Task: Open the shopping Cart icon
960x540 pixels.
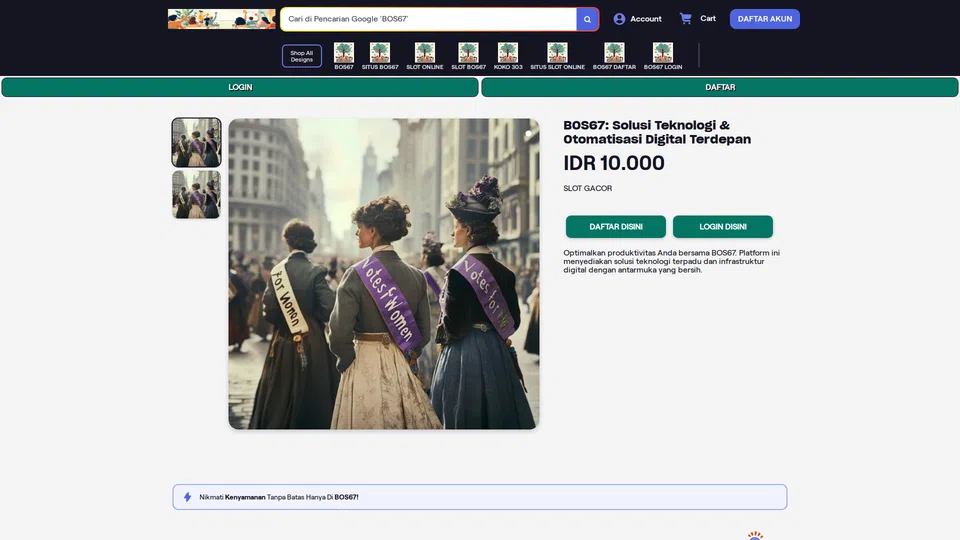Action: 686,18
